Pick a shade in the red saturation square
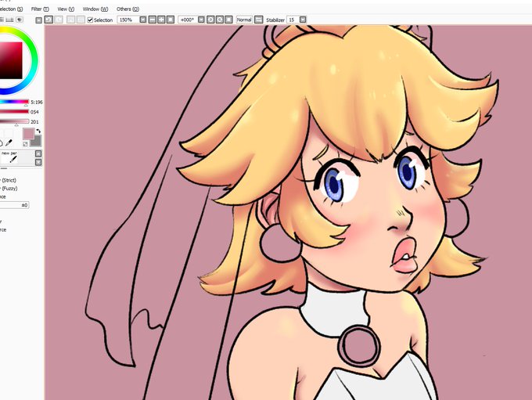Image resolution: width=532 pixels, height=400 pixels. [11, 60]
